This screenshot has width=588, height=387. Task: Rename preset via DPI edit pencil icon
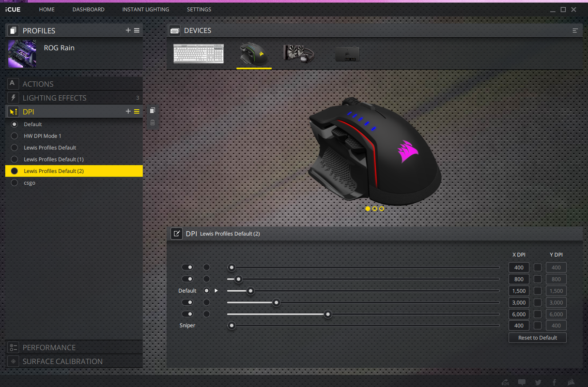coord(176,233)
